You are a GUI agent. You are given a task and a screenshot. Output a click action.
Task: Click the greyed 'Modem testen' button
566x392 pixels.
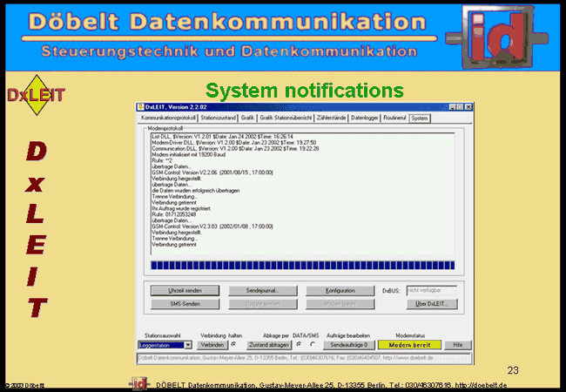coord(340,304)
